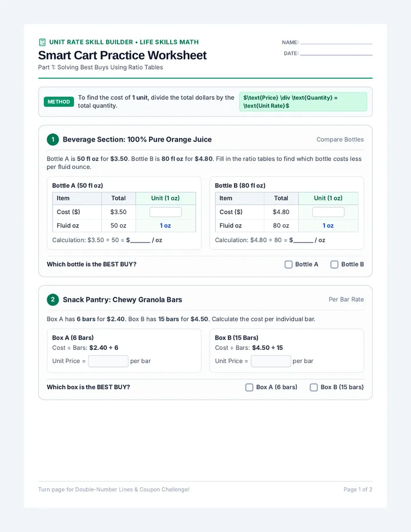Click the '$4.80' total cell in Bottle B table
Screen dimensions: 411x532
pos(281,212)
